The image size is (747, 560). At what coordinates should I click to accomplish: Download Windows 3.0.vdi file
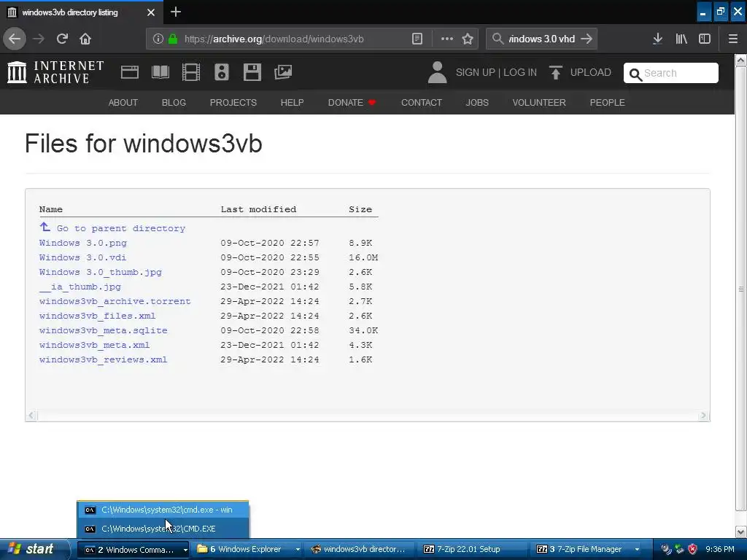pyautogui.click(x=82, y=257)
